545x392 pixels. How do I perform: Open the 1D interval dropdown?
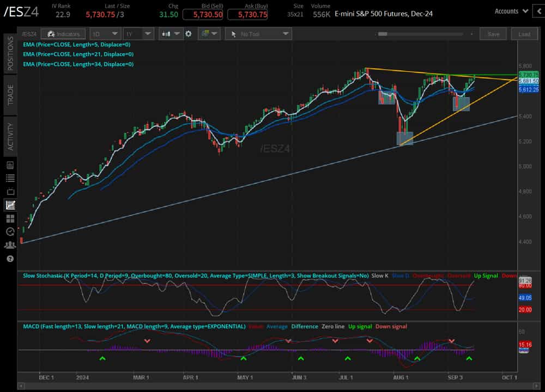pos(105,34)
